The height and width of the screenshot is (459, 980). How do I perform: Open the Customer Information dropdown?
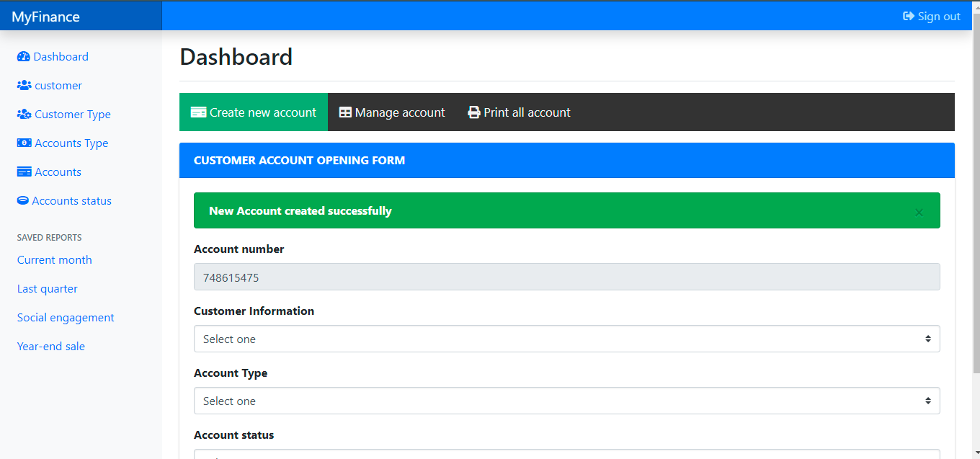(566, 339)
